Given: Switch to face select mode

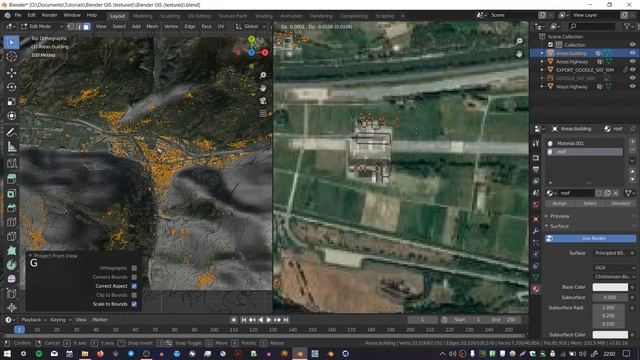Looking at the screenshot, I should 86,27.
